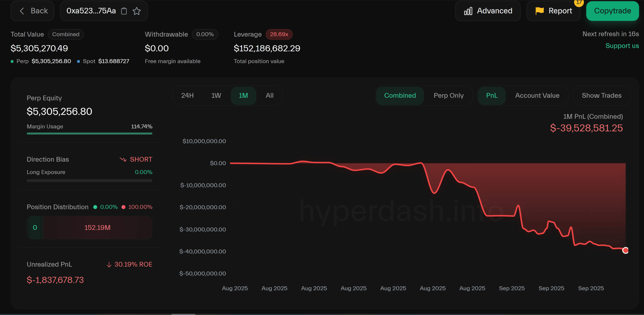Click Unrealized PnL $-1,837,678.73
The image size is (644, 315).
pyautogui.click(x=55, y=280)
